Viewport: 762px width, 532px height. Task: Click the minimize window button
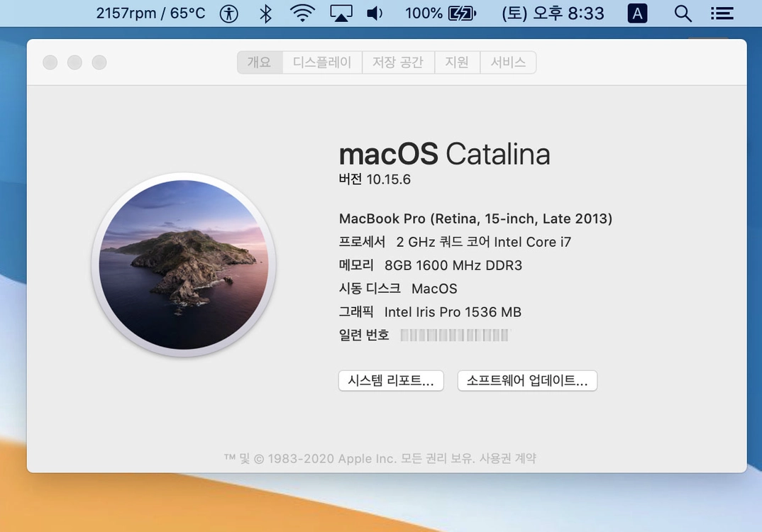pyautogui.click(x=74, y=62)
